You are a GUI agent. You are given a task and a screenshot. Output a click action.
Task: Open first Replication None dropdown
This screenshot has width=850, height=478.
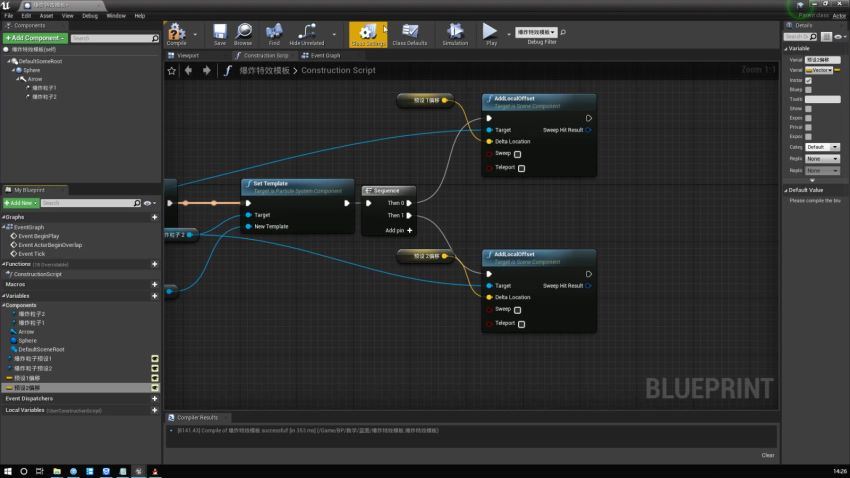click(822, 159)
